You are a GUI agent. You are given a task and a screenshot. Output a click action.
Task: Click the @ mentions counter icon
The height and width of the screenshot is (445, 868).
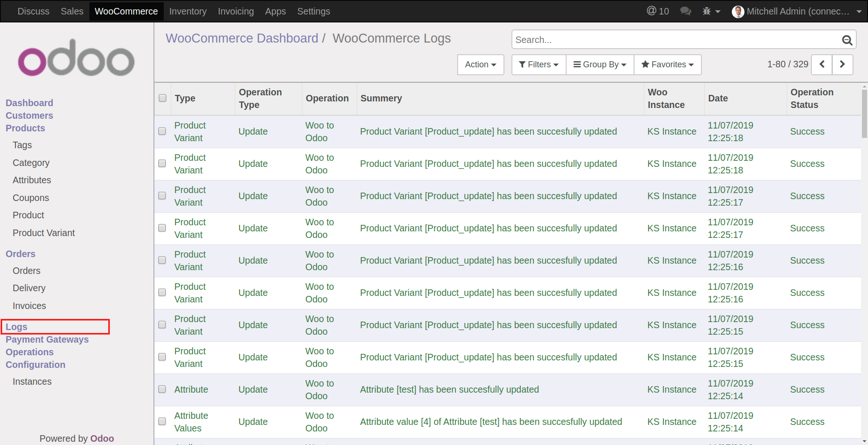click(657, 11)
